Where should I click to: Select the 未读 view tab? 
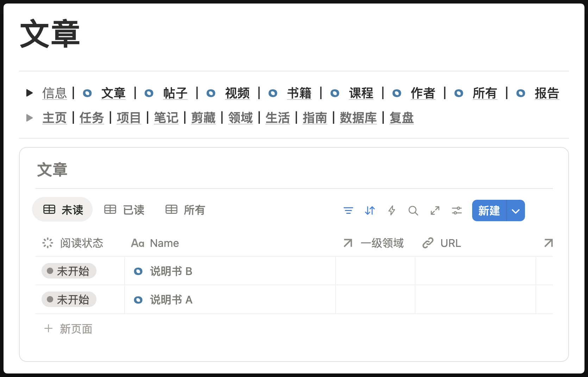[63, 210]
